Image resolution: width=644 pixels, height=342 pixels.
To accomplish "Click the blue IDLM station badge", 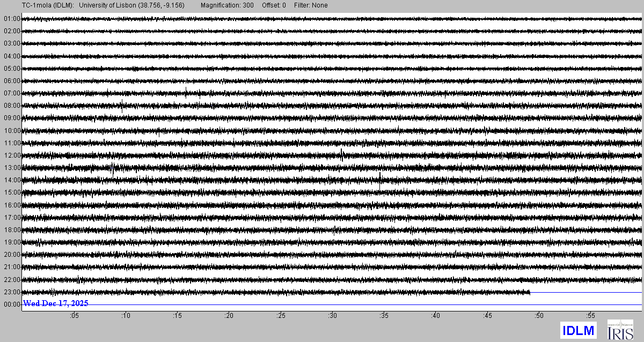I will pos(578,331).
